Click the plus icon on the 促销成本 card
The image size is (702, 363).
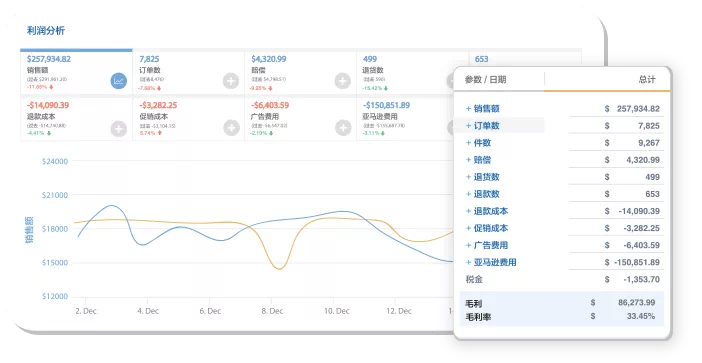point(231,128)
